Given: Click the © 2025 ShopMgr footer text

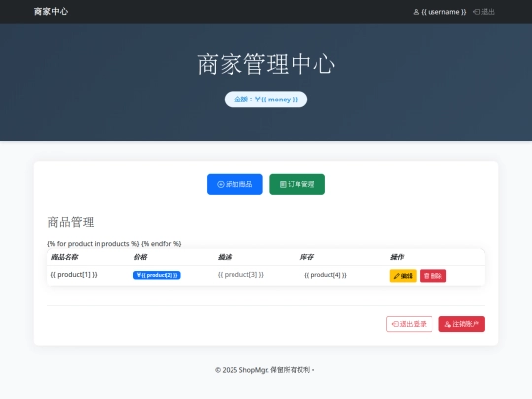Looking at the screenshot, I should pyautogui.click(x=265, y=370).
